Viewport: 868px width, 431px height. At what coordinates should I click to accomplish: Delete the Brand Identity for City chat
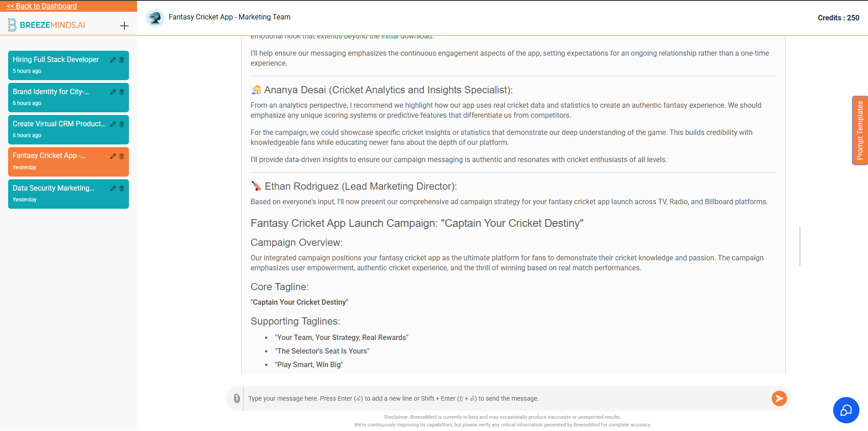coord(122,92)
